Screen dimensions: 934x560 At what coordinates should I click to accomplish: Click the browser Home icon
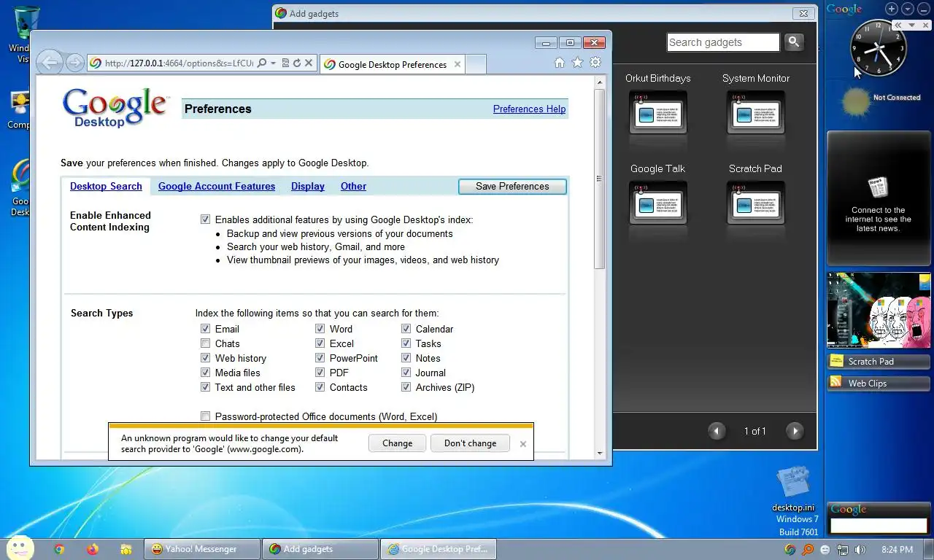[559, 63]
